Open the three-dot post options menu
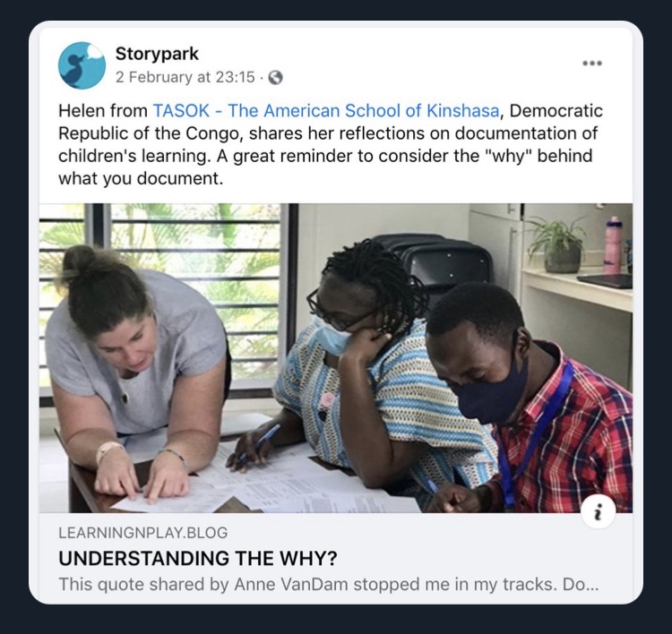This screenshot has height=634, width=672. [592, 63]
